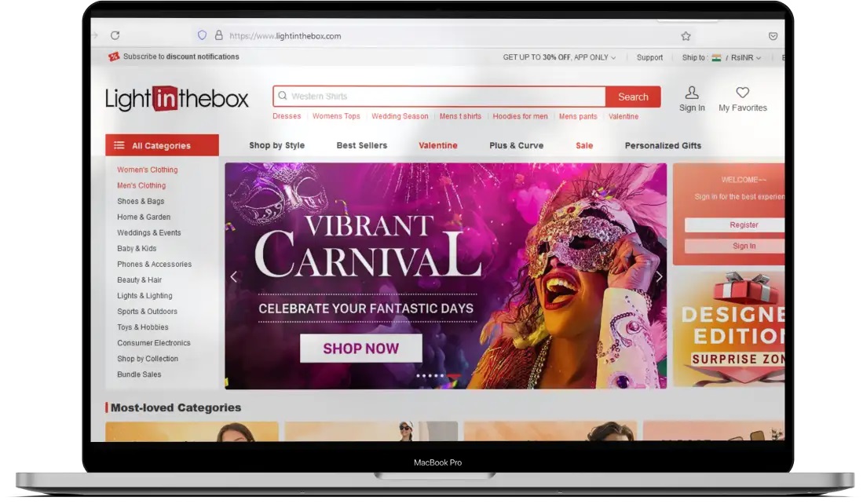
Task: Click the bookmark star icon in address bar
Action: pyautogui.click(x=686, y=36)
